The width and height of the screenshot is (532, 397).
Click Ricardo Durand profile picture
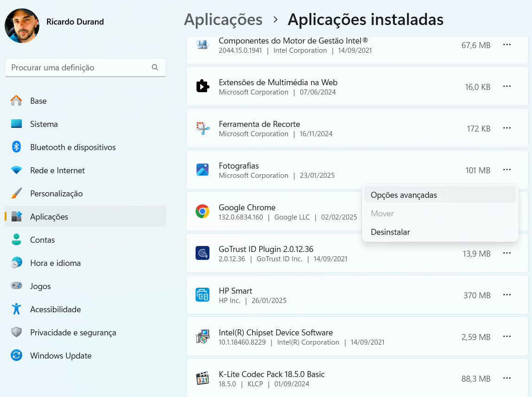[x=22, y=25]
